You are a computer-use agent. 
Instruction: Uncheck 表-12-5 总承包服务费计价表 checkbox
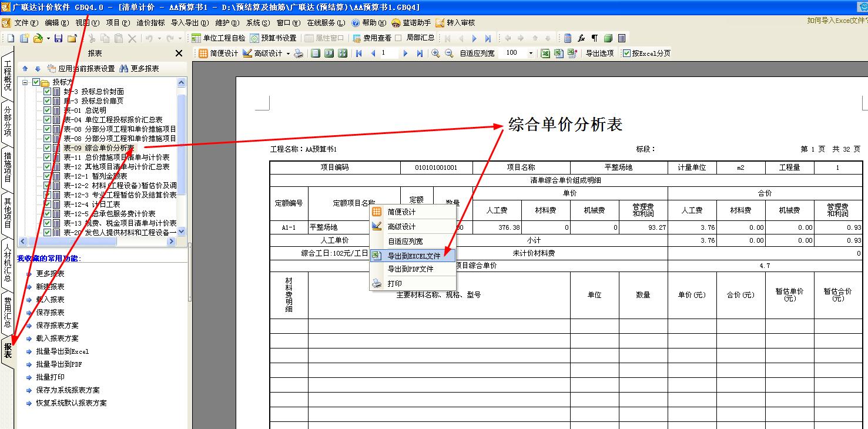tap(47, 214)
